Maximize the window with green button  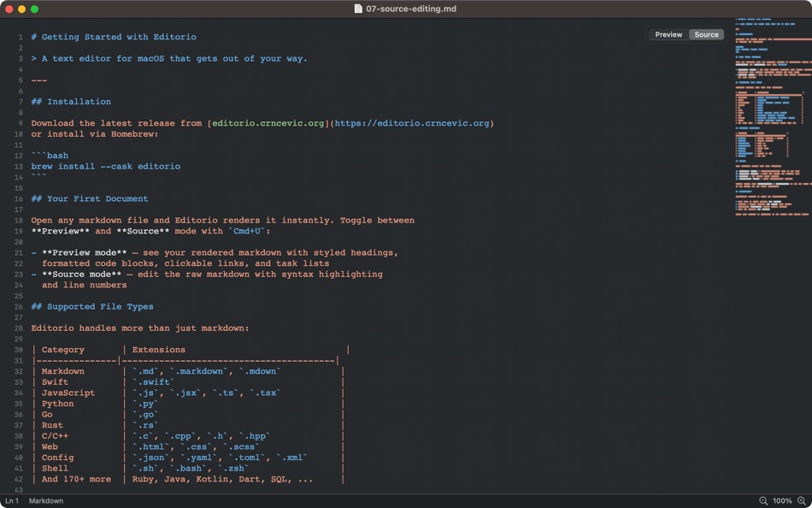click(x=35, y=9)
